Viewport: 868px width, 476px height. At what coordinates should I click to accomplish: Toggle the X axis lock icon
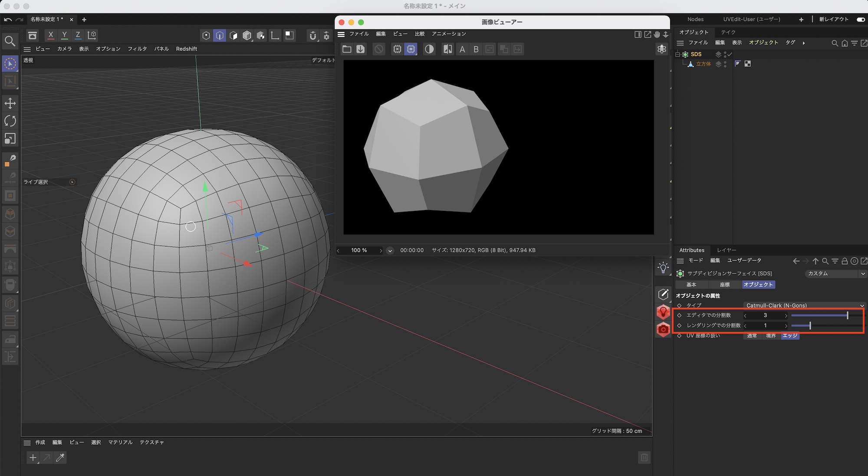[51, 35]
